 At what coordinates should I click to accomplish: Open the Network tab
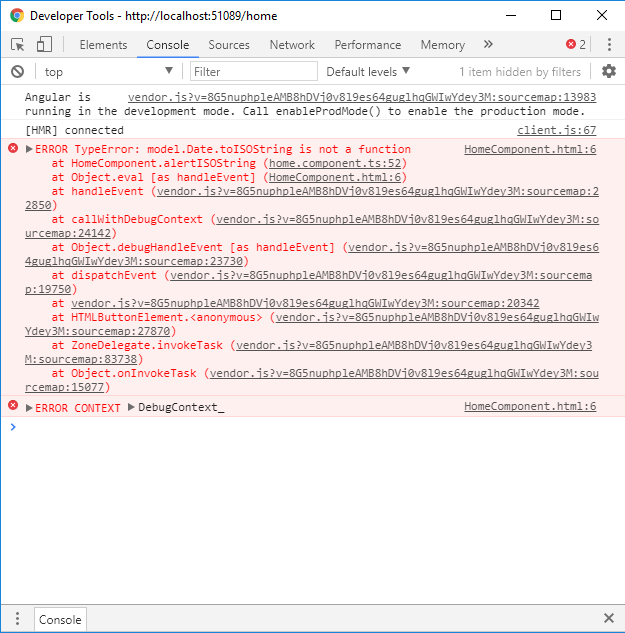pyautogui.click(x=292, y=45)
